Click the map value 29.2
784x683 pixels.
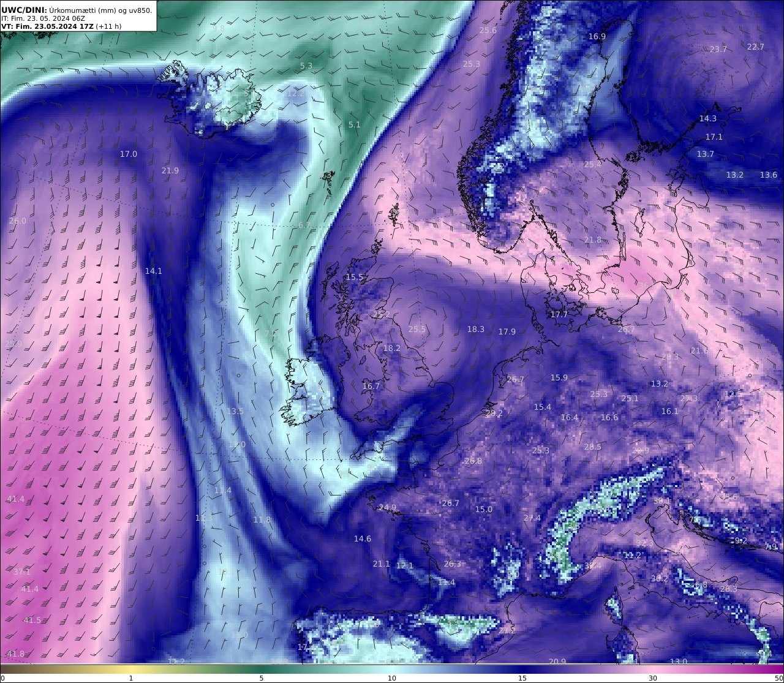pyautogui.click(x=494, y=413)
